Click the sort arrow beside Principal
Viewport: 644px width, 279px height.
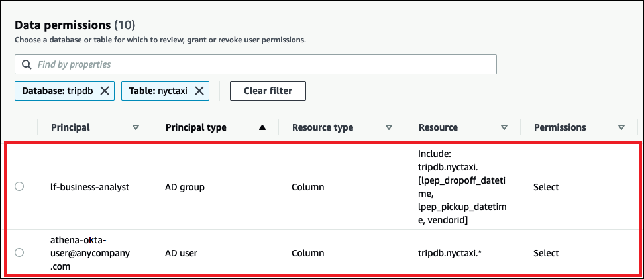click(x=136, y=127)
